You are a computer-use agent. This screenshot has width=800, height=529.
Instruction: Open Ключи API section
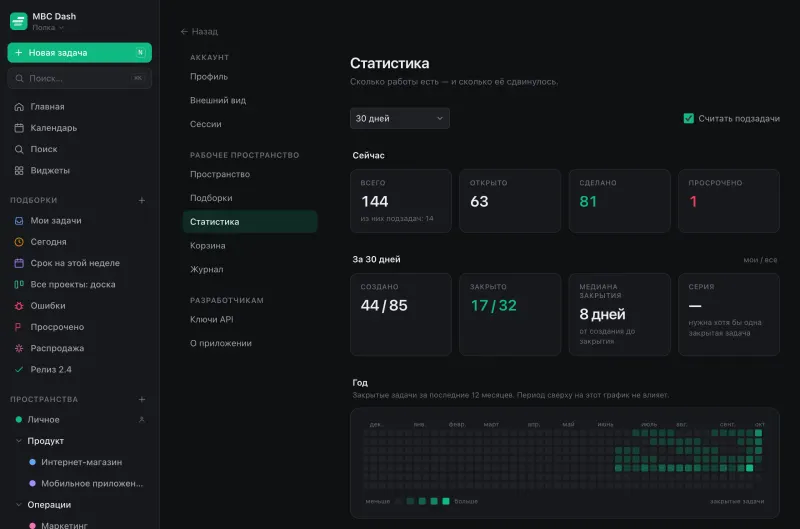coord(250,319)
